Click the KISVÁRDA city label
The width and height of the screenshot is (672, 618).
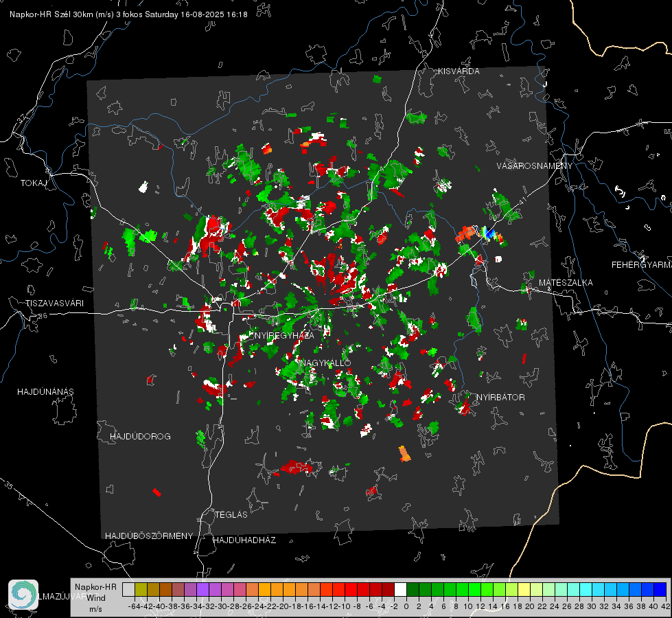(459, 71)
